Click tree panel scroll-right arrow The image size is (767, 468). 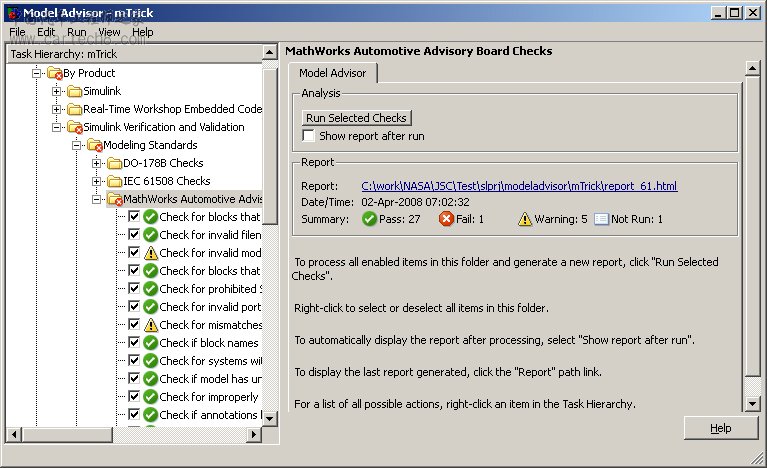(x=253, y=434)
